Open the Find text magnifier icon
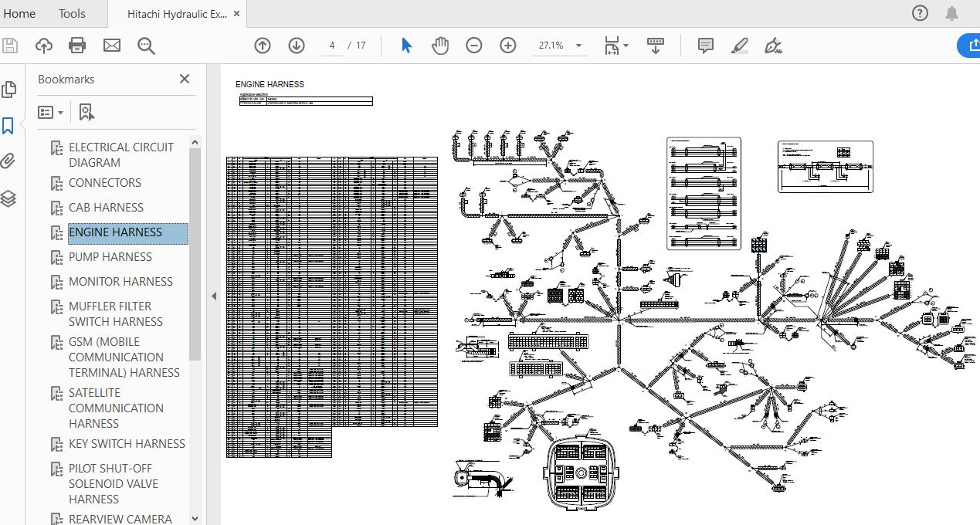Screen dimensions: 980x525 tap(146, 46)
